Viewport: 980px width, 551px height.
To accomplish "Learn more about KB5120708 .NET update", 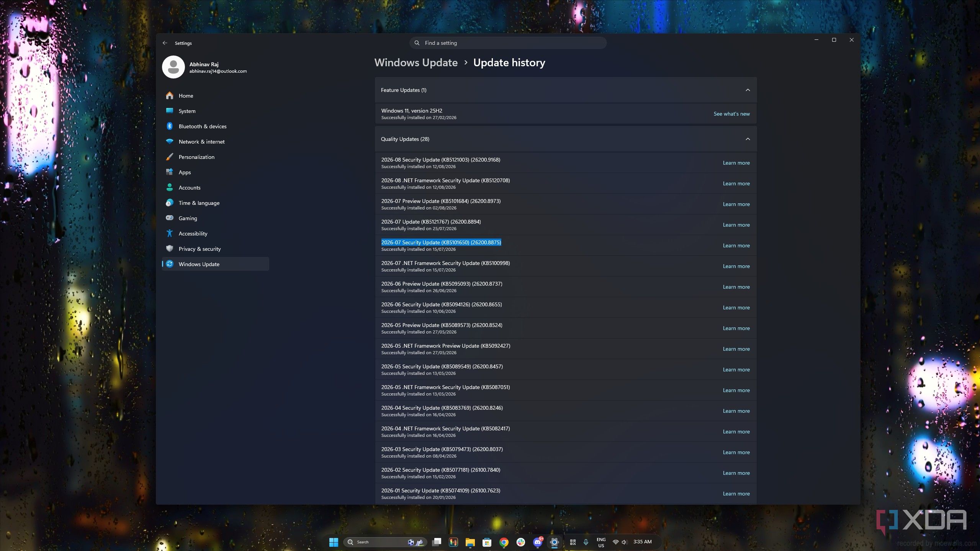I will point(736,183).
